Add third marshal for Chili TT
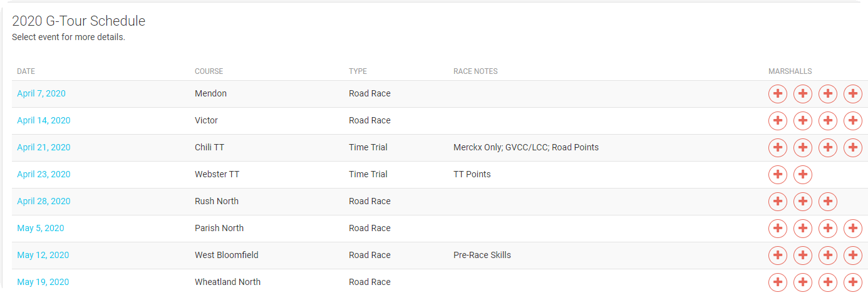868x295 pixels. (x=828, y=148)
